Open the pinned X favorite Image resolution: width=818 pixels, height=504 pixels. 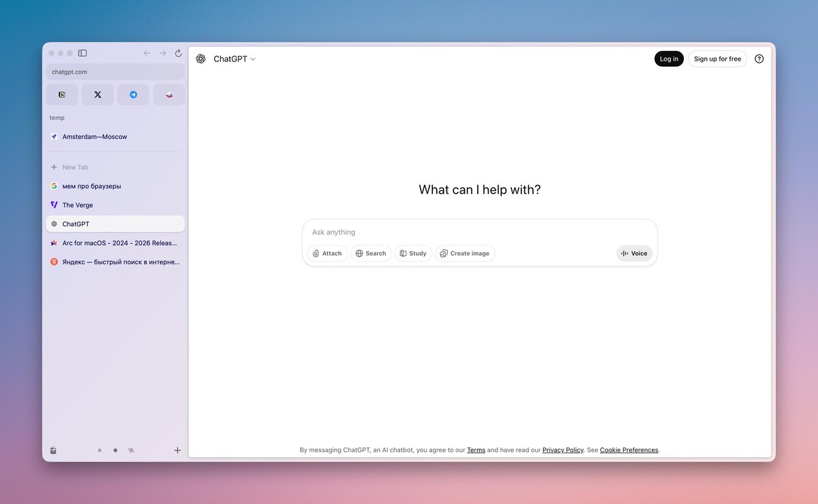(x=97, y=95)
